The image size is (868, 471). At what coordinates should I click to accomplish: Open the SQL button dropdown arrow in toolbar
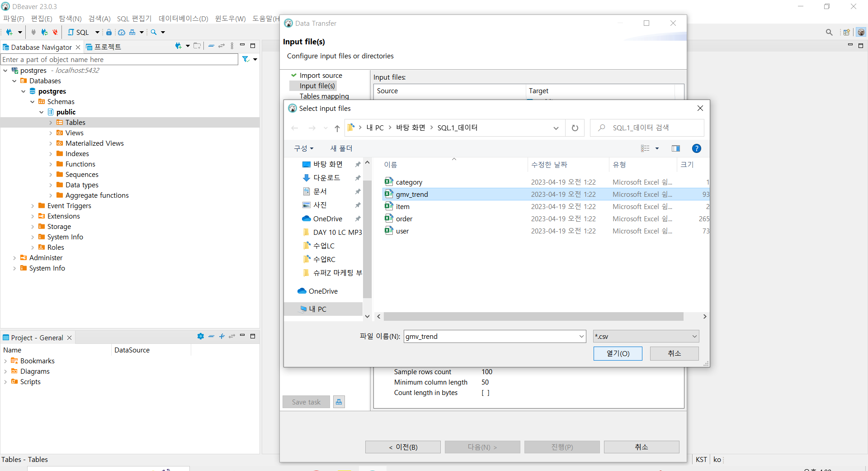(x=97, y=32)
